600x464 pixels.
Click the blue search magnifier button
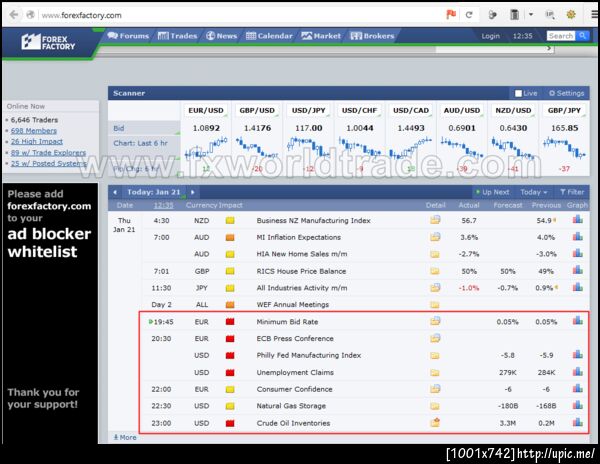(x=582, y=36)
